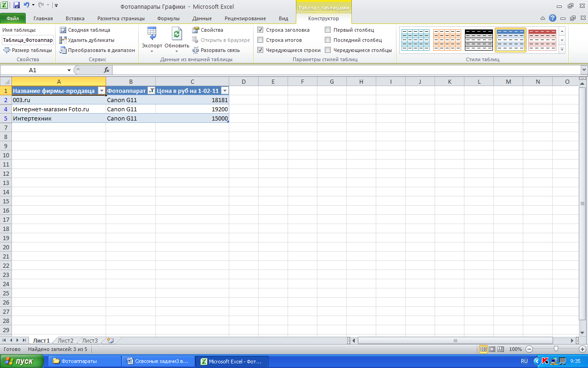The image size is (588, 368).
Task: Toggle Чередующиеся строки checkbox
Action: coord(260,50)
